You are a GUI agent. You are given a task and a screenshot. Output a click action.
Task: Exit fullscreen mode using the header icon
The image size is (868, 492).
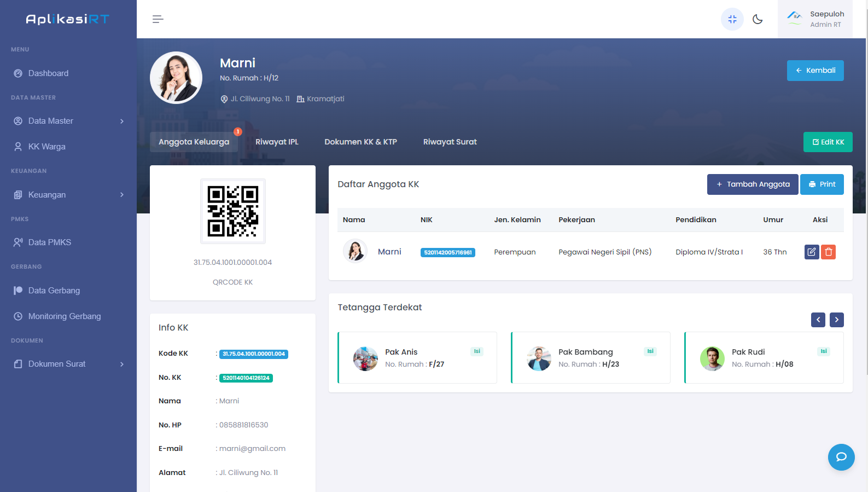click(x=732, y=19)
